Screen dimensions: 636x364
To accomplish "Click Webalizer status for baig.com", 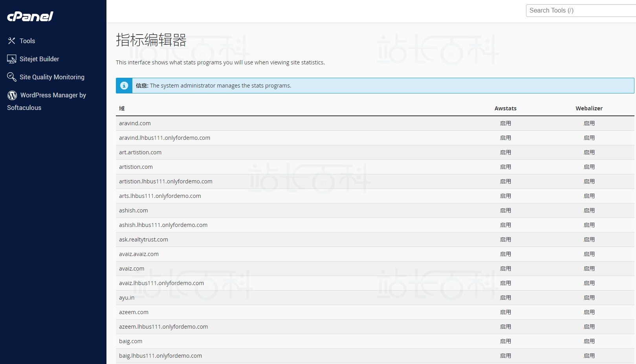I will [589, 341].
